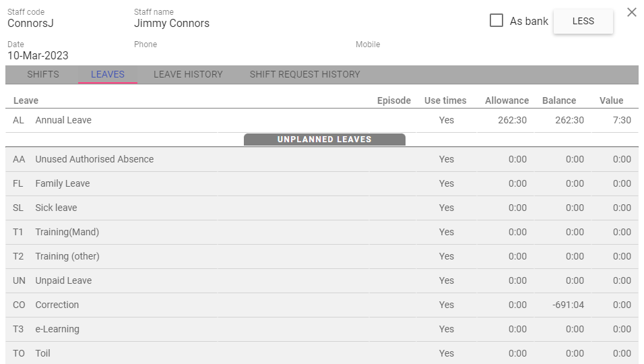Select the Toil leave row

click(42, 353)
